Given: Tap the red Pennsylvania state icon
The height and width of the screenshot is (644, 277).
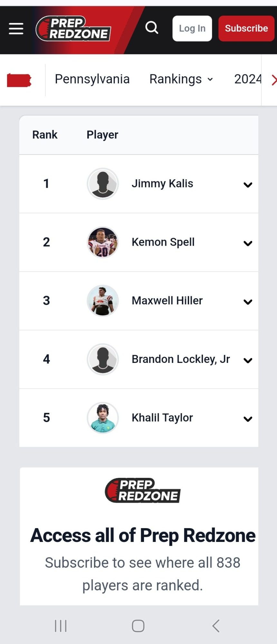Looking at the screenshot, I should [19, 80].
